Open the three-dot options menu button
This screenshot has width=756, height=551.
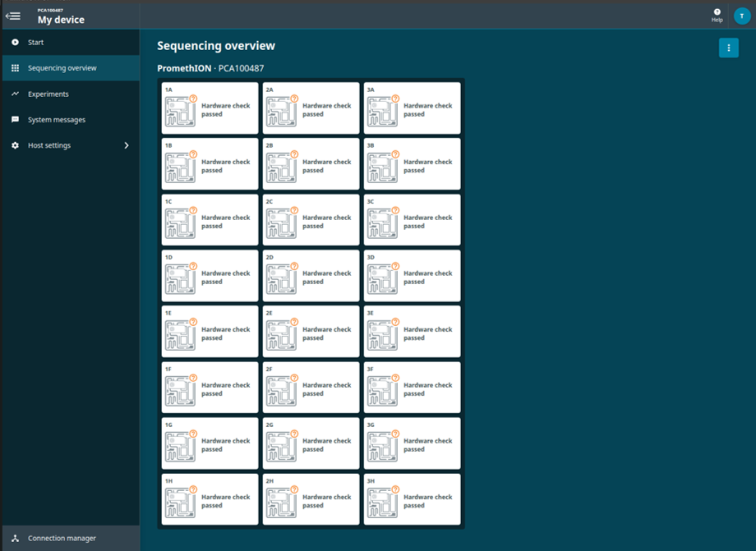[729, 48]
